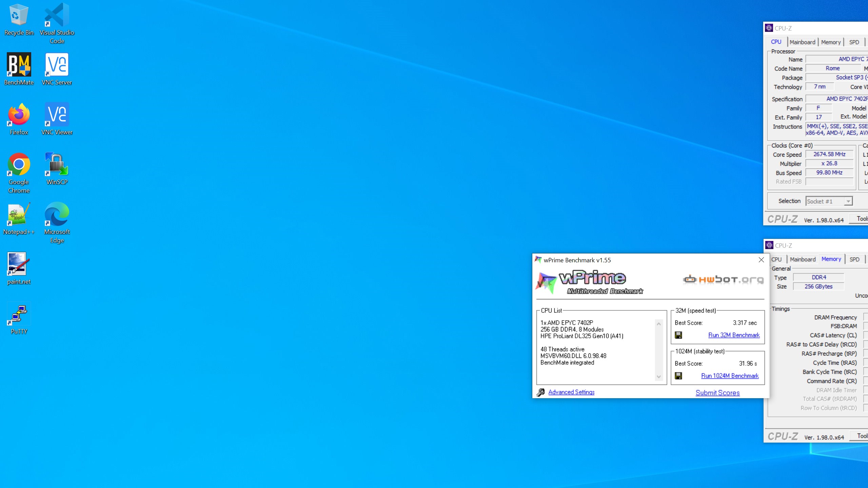Screen dimensions: 868x488
Task: Select the PuTTY desktop shortcut
Action: pos(19,319)
